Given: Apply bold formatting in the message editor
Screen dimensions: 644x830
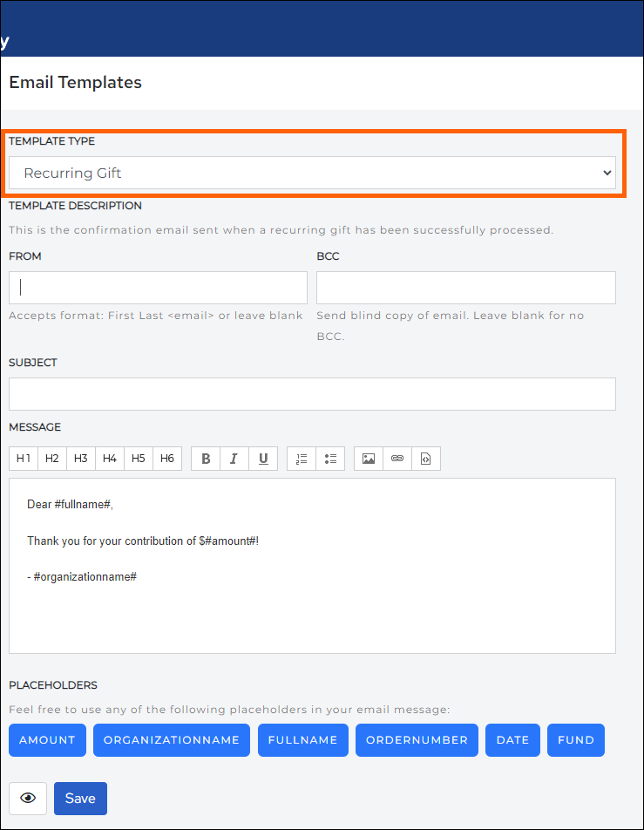Looking at the screenshot, I should [x=205, y=458].
